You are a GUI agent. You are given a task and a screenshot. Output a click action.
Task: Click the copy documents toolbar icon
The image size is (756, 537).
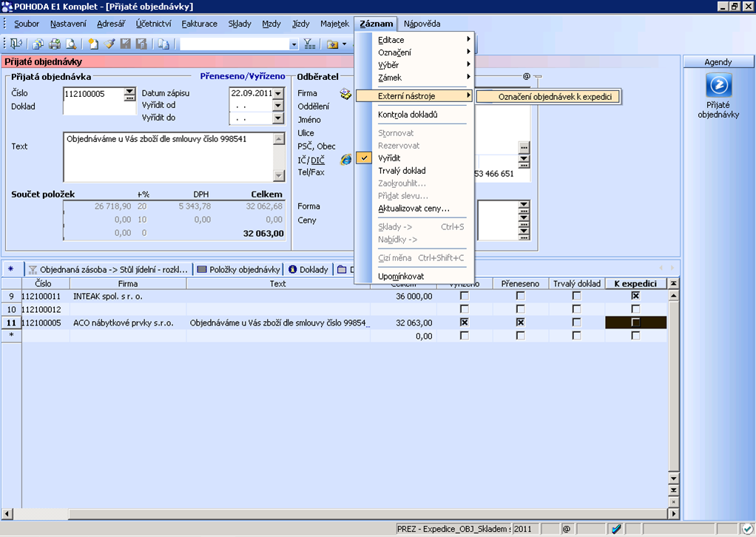(x=38, y=44)
